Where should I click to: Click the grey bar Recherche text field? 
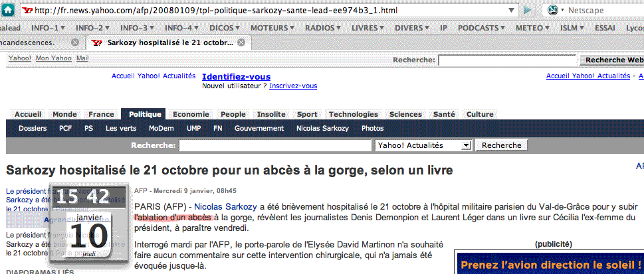click(275, 145)
